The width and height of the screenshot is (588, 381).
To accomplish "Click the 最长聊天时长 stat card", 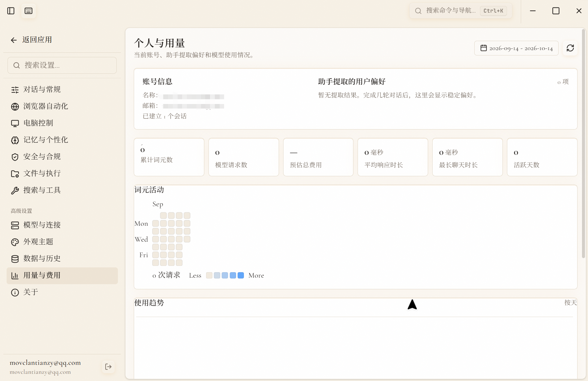I will [x=467, y=157].
